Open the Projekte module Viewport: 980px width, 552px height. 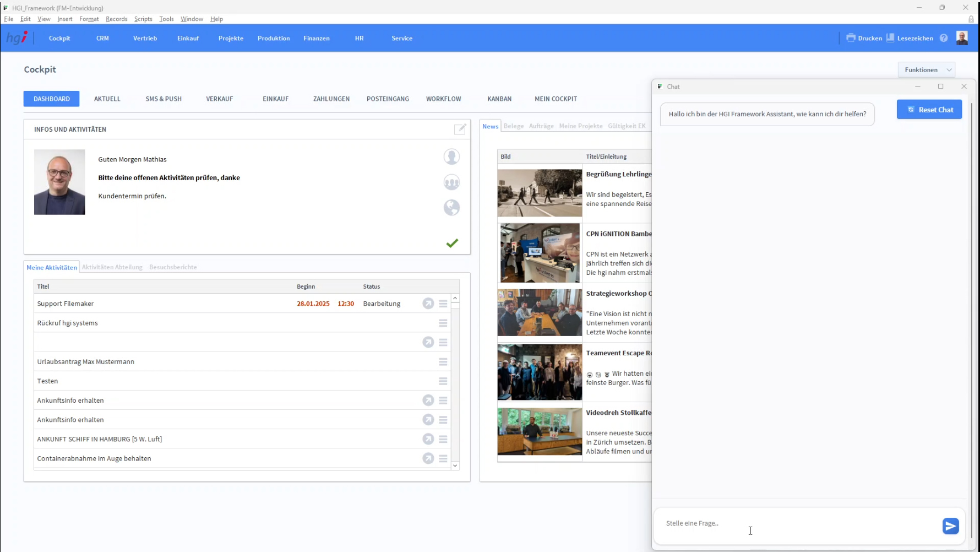pos(231,38)
